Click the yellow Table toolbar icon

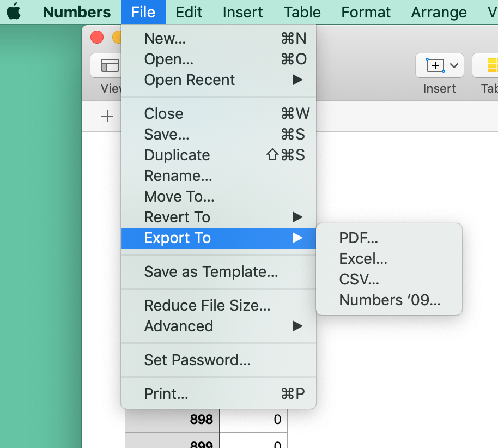click(x=492, y=65)
